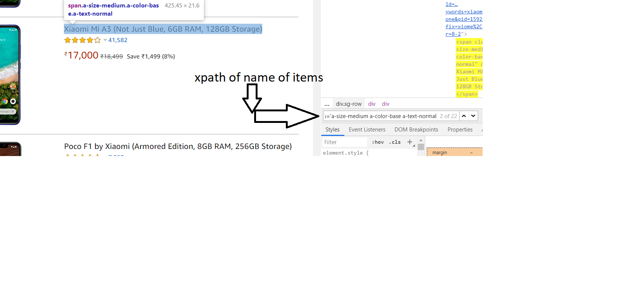Click the star rating of Xiaomi Mi A3
Screen dimensions: 644x308
click(82, 40)
